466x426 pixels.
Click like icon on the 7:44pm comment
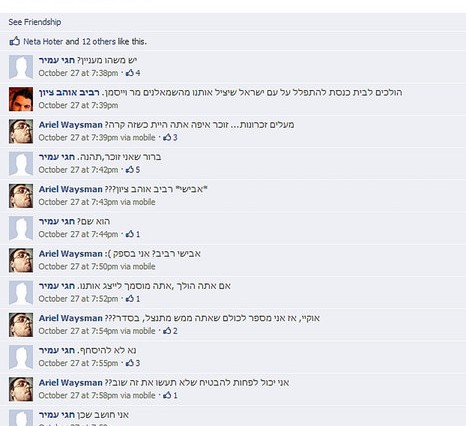130,234
